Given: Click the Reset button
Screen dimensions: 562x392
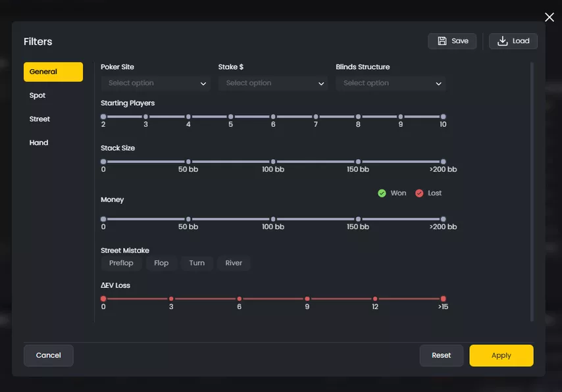Looking at the screenshot, I should point(441,355).
